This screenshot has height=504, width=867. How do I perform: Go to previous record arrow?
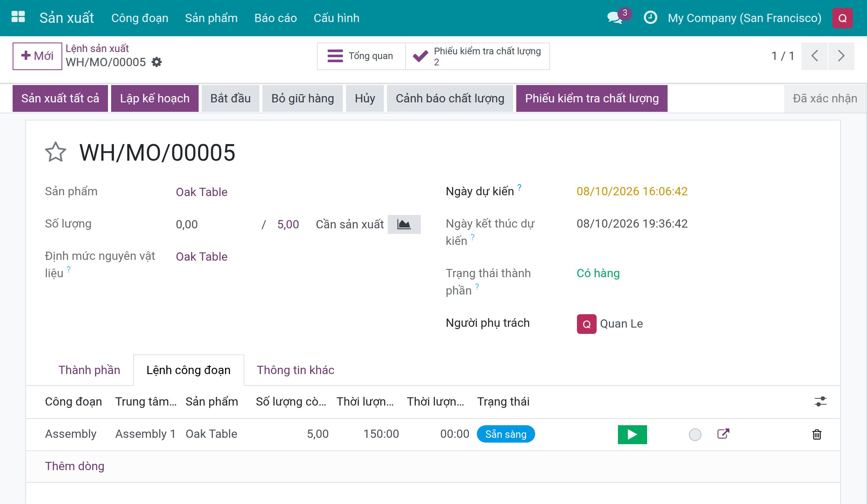tap(815, 56)
